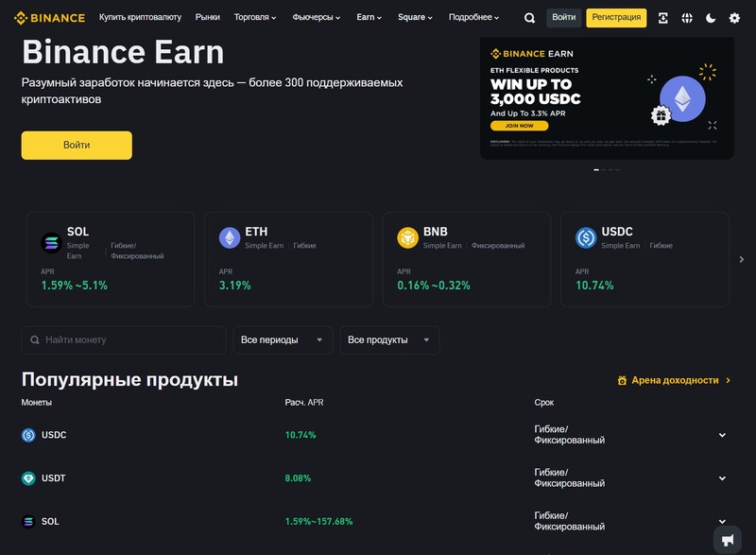Open the search magnifier icon in header

click(529, 18)
